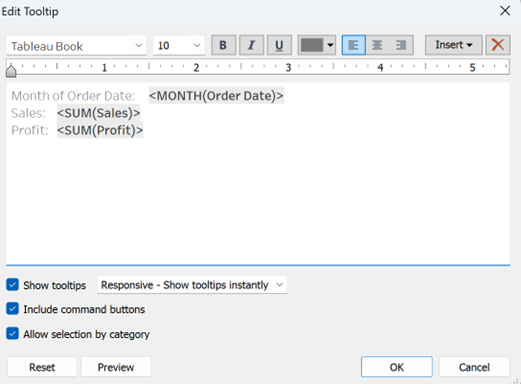Click the Preview button
The image size is (521, 384).
point(116,367)
